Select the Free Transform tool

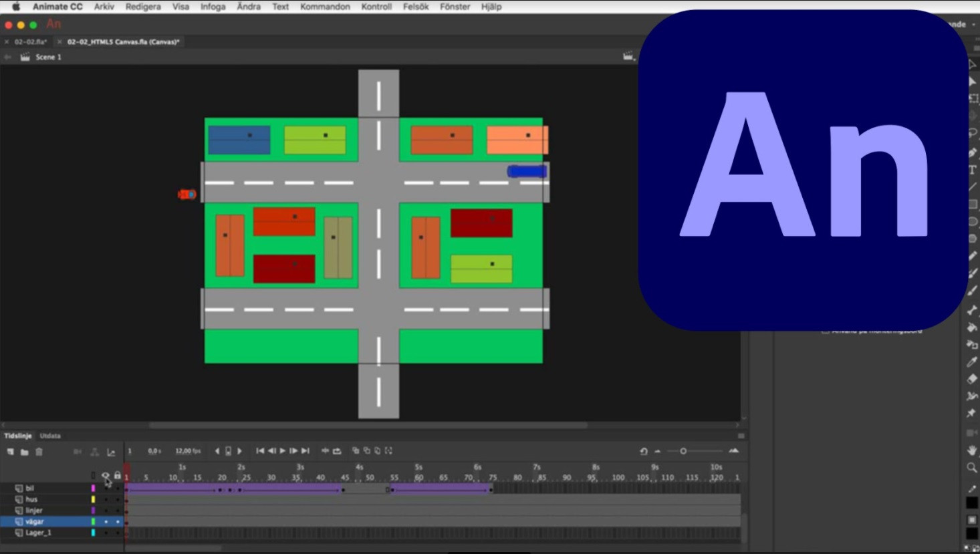[973, 98]
